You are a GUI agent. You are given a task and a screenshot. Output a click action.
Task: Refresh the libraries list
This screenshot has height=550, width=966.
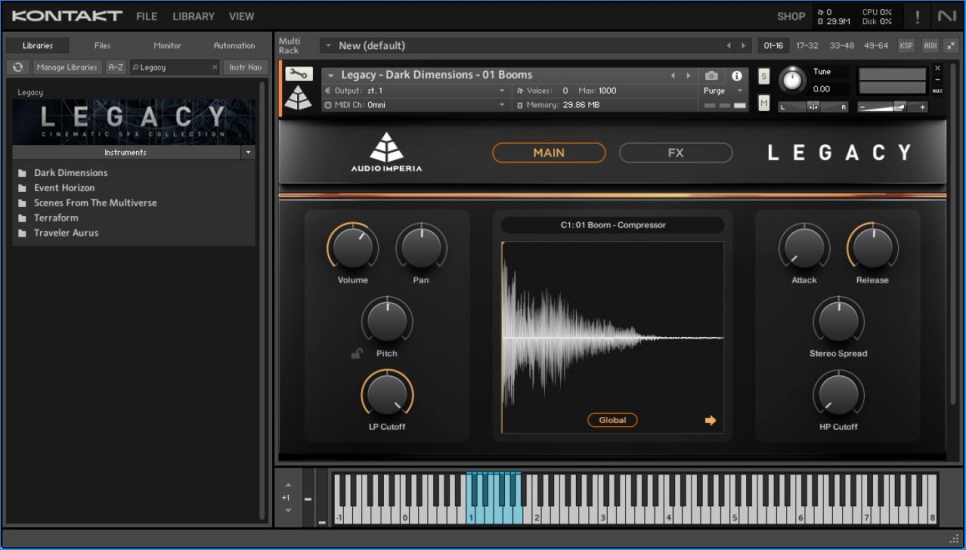[17, 67]
